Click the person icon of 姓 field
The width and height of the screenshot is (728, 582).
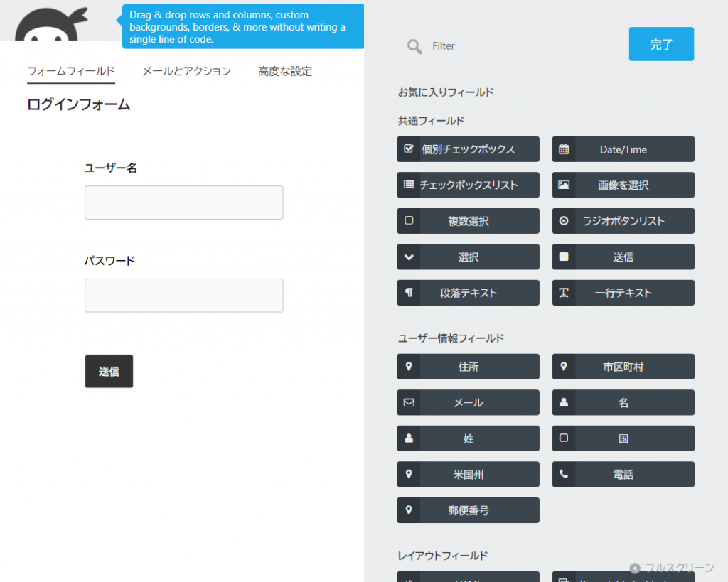coord(409,438)
